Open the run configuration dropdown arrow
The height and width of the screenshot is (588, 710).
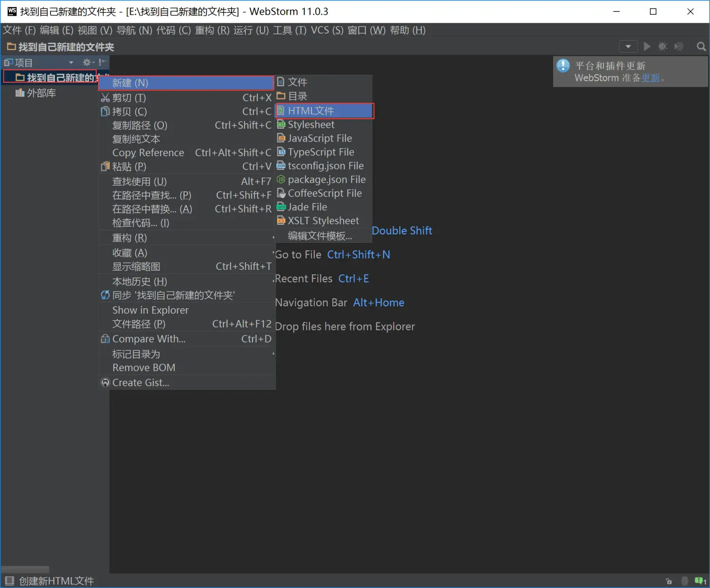pos(628,46)
